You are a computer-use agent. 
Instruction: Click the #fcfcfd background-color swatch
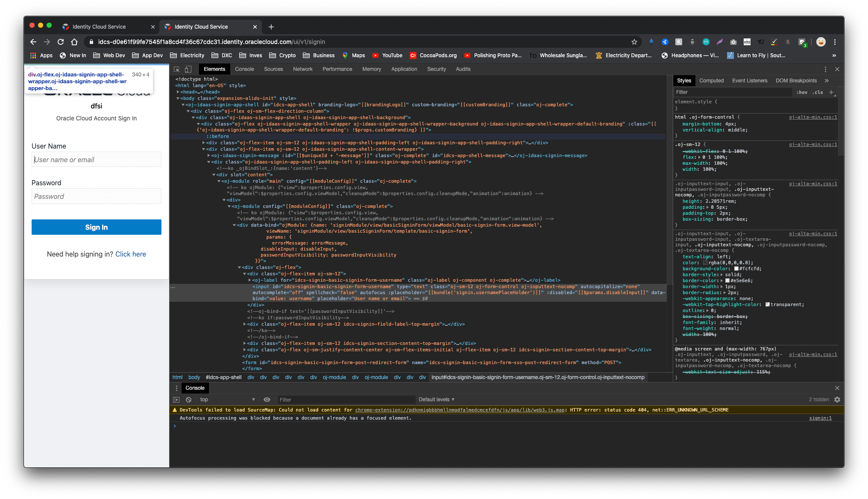(736, 269)
